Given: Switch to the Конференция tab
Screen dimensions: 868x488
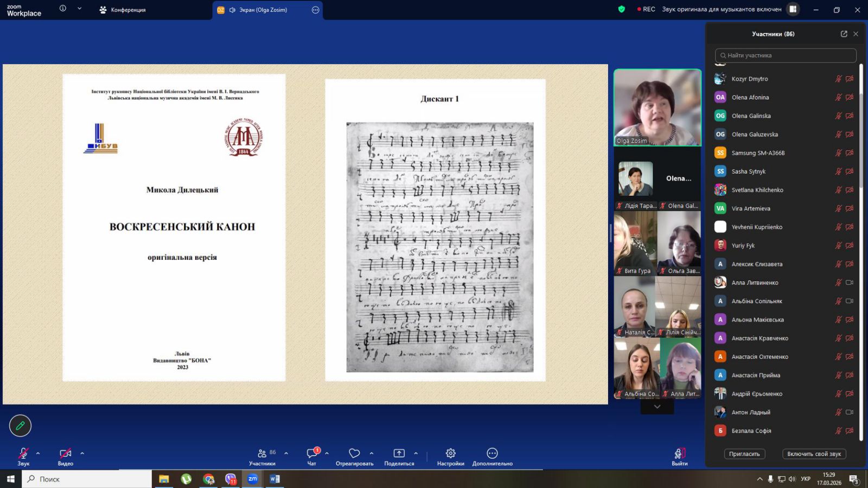Looking at the screenshot, I should [123, 10].
